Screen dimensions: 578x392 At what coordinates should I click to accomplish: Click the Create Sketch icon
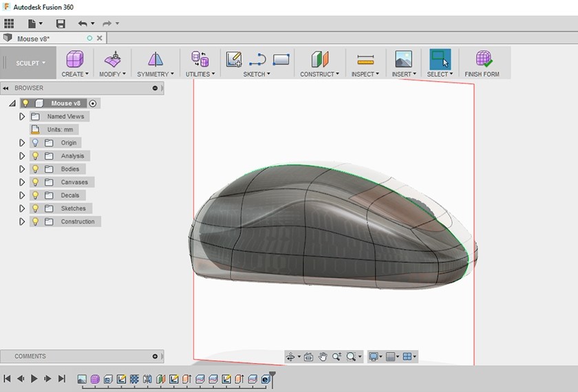click(234, 59)
